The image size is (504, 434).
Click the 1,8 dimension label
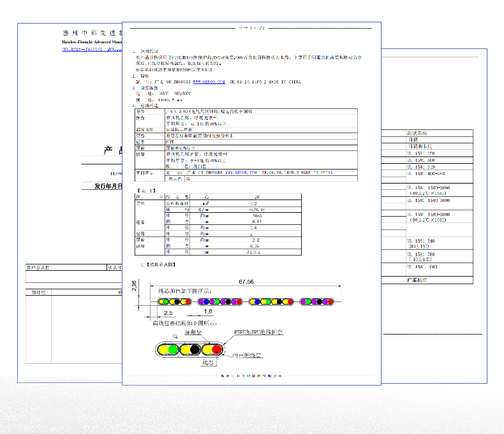click(208, 312)
